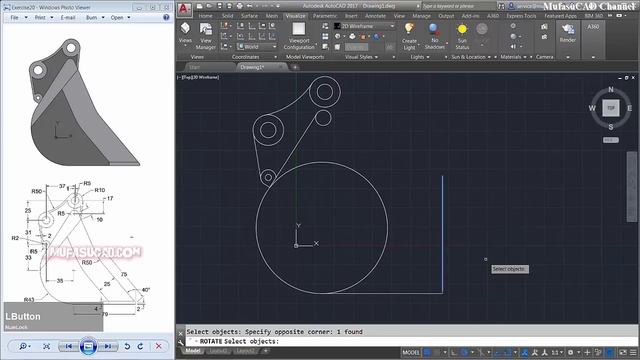Open the Solid ribbon tab
640x360 pixels.
point(227,16)
